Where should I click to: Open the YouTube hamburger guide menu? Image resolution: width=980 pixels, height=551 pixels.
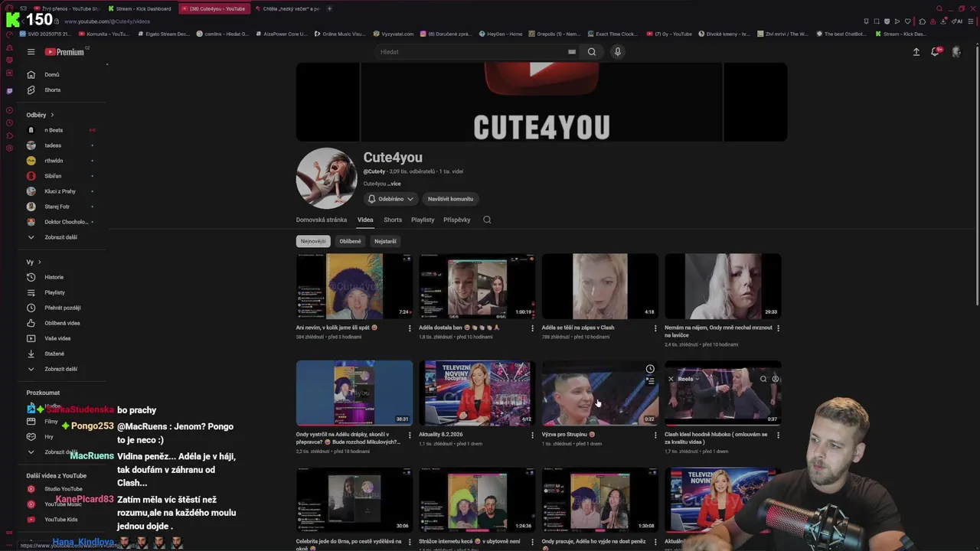coord(31,52)
